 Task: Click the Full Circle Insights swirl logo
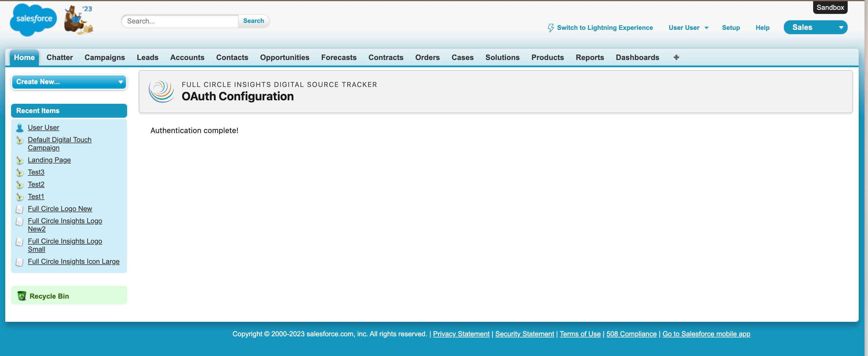click(161, 91)
